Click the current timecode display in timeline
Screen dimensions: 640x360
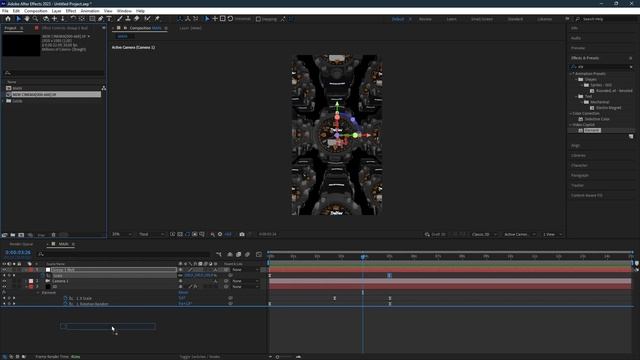pos(18,253)
